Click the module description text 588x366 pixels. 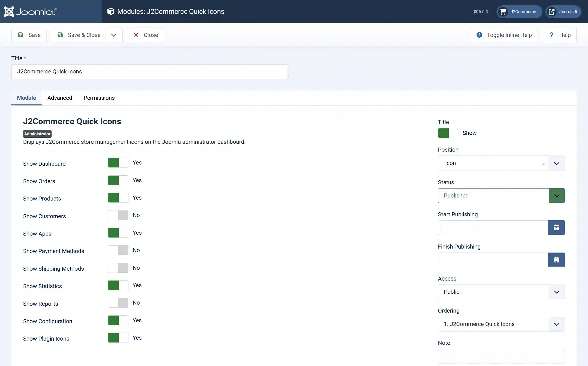click(134, 142)
